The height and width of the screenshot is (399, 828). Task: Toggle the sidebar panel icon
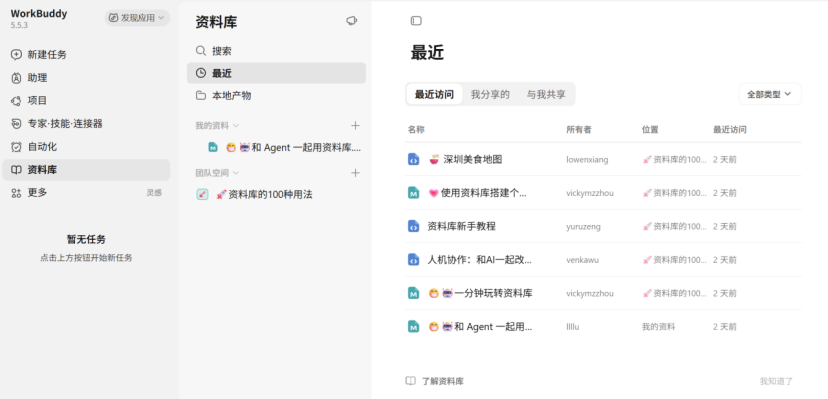pos(416,21)
